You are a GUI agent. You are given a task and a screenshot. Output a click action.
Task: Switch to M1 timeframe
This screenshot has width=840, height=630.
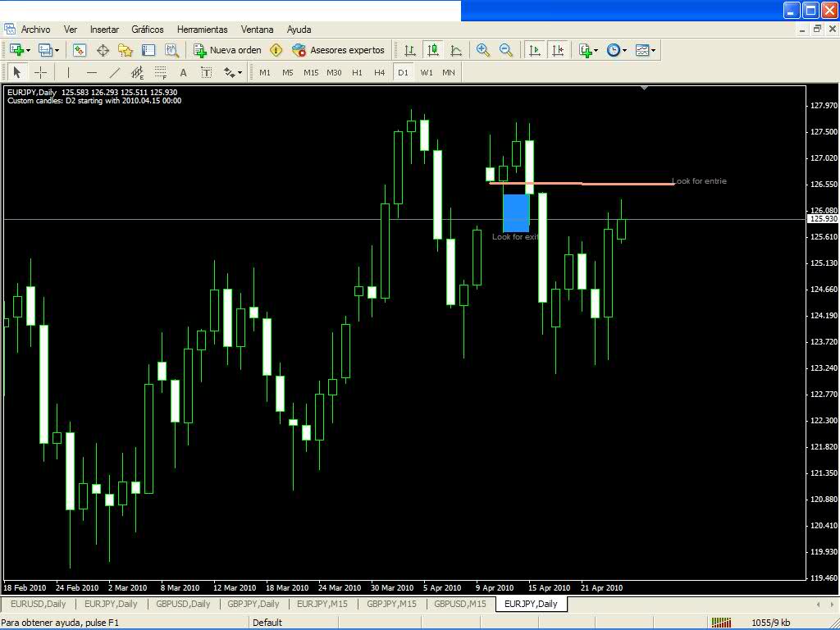[x=265, y=72]
